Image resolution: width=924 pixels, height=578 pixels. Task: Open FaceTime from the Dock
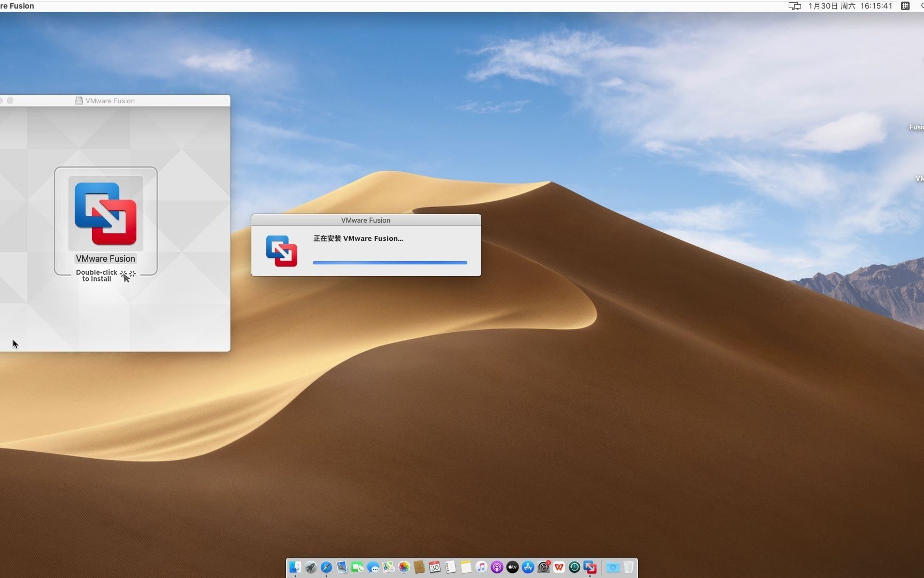[x=357, y=567]
